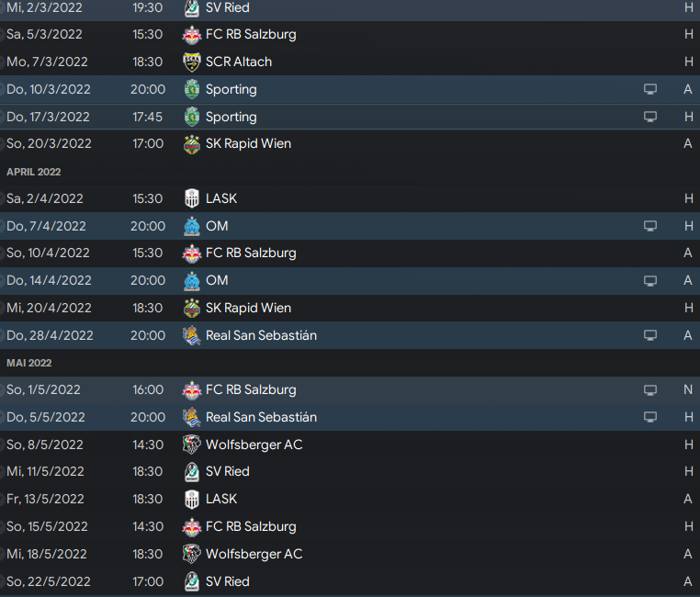Click the TV icon for Salzburg 1/5/2022

[x=650, y=390]
